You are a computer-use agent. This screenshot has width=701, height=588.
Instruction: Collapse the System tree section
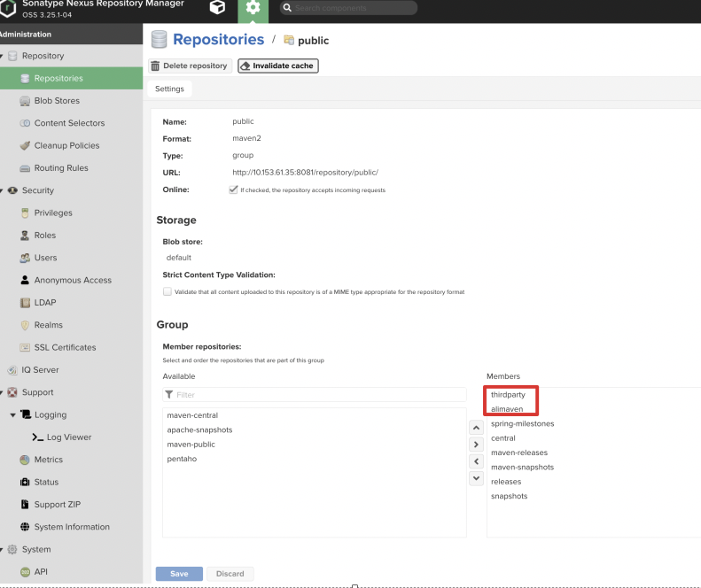(2, 550)
